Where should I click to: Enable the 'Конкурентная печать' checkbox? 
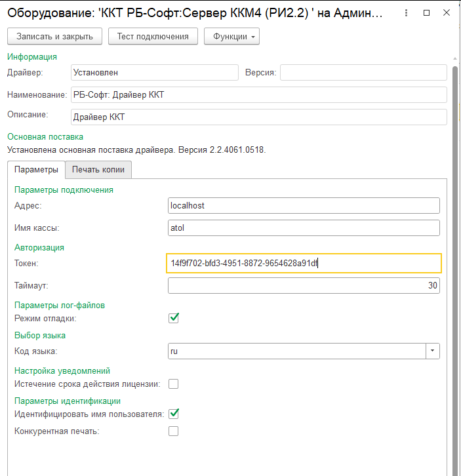tap(173, 431)
